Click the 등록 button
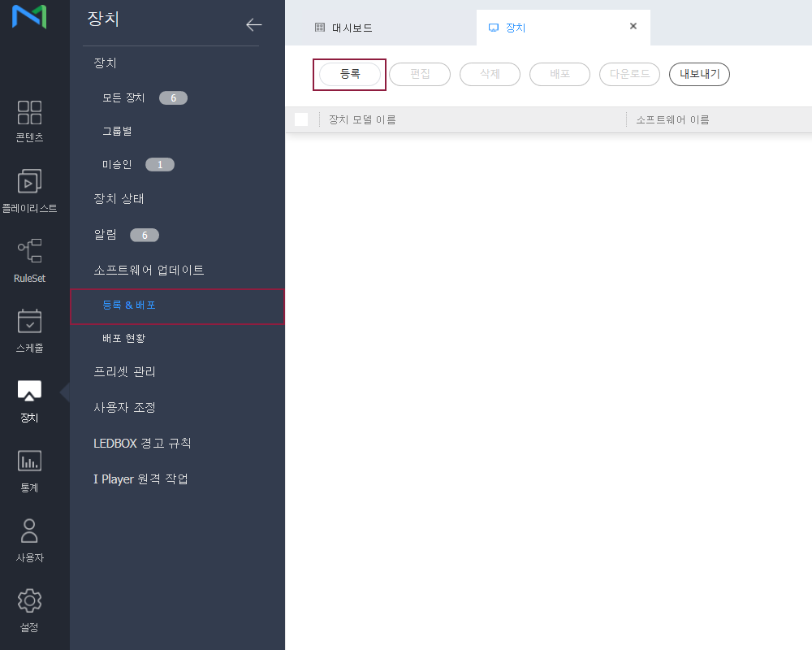This screenshot has width=812, height=650. coord(349,74)
